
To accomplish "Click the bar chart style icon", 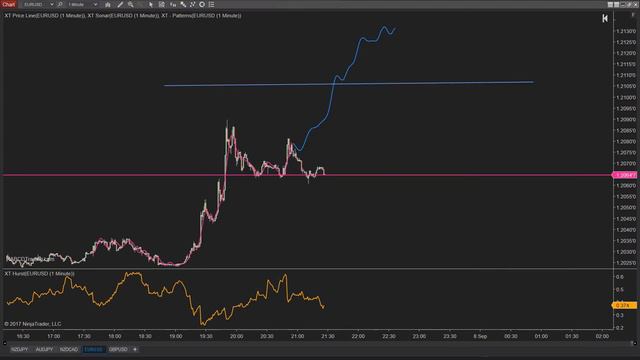I will coord(108,4).
